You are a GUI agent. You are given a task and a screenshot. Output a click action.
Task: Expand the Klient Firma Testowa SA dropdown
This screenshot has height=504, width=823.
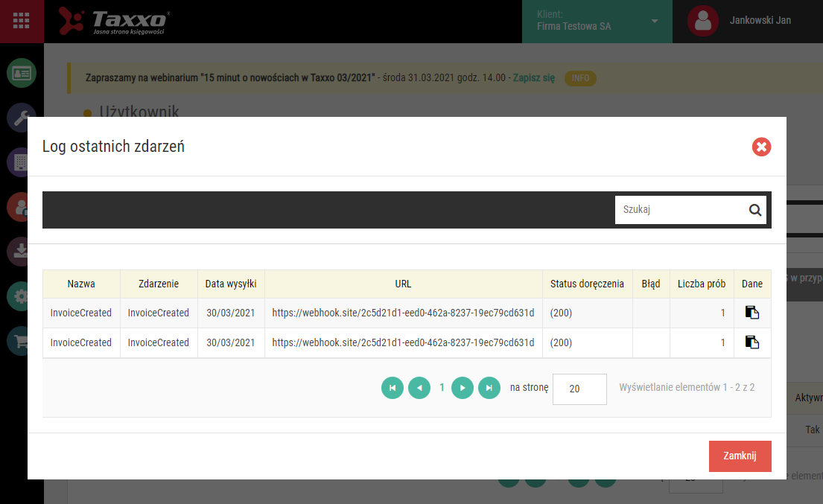click(x=597, y=21)
